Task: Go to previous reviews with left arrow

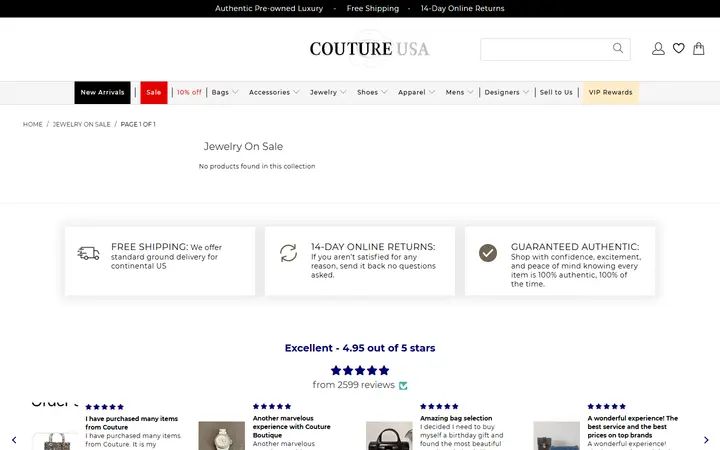Action: 14,440
